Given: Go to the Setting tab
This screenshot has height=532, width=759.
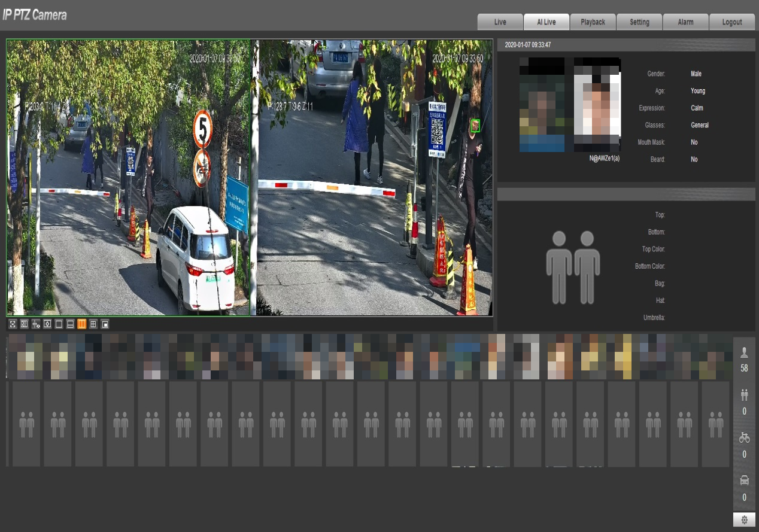Looking at the screenshot, I should click(639, 22).
